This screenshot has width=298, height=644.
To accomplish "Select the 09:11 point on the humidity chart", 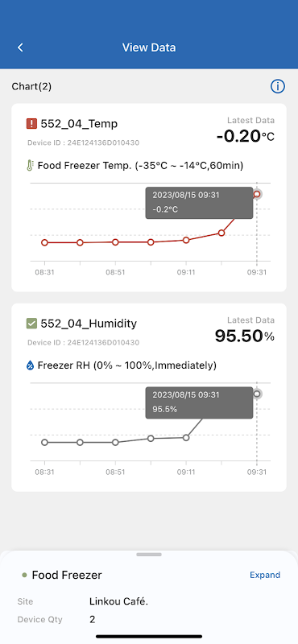I will coord(186,438).
